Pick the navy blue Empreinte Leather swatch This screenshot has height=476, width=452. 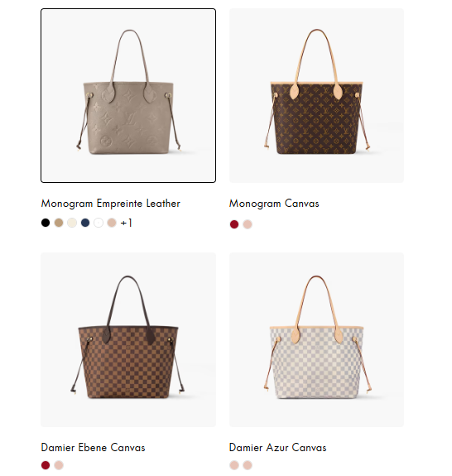pyautogui.click(x=85, y=223)
